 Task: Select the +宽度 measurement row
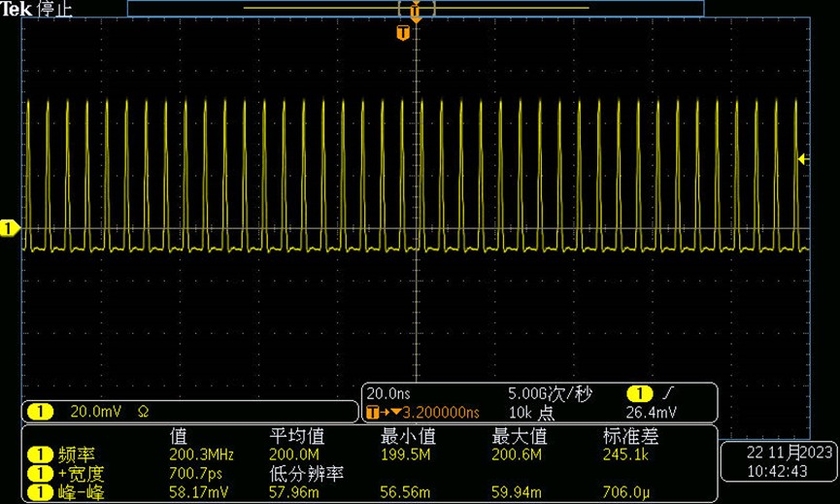[x=370, y=474]
